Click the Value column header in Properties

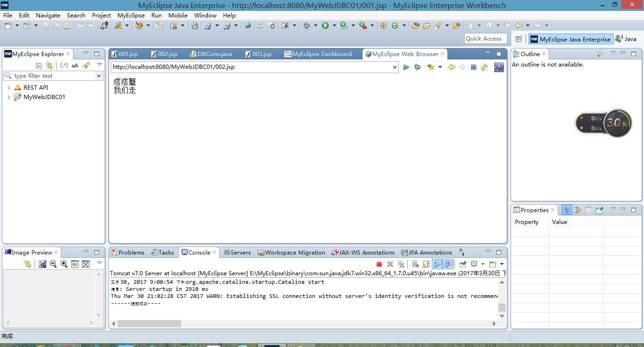[x=576, y=222]
